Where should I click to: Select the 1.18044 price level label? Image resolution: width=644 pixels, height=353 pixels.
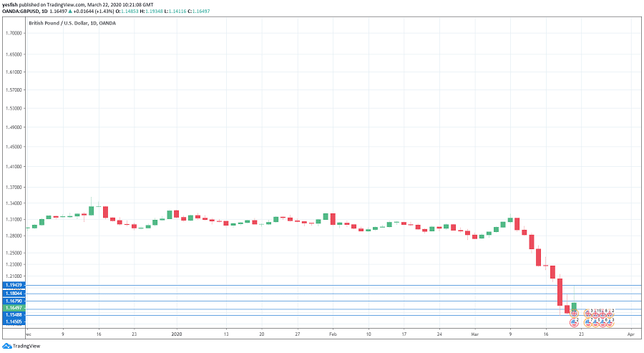(14, 294)
